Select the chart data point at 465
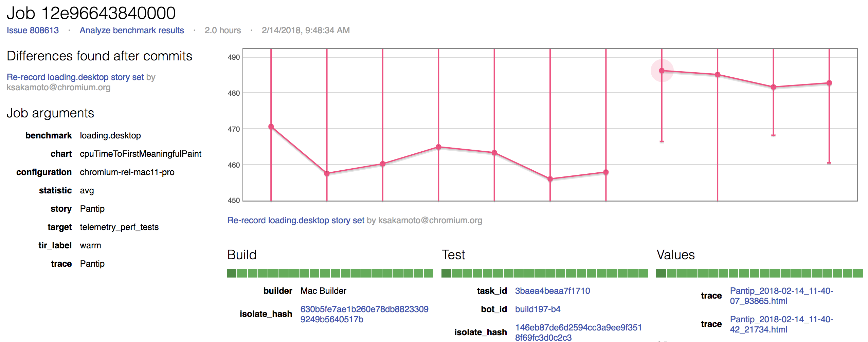The image size is (868, 342). point(438,147)
